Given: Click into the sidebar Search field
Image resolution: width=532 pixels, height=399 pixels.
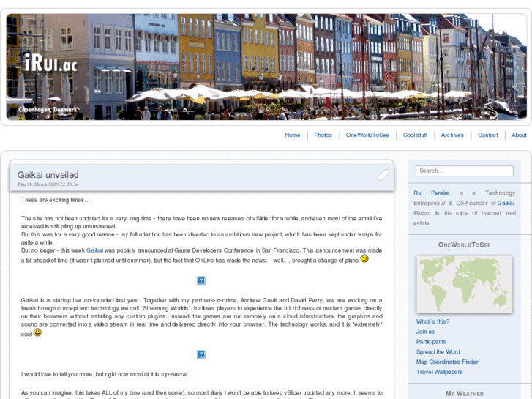Looking at the screenshot, I should pyautogui.click(x=464, y=171).
